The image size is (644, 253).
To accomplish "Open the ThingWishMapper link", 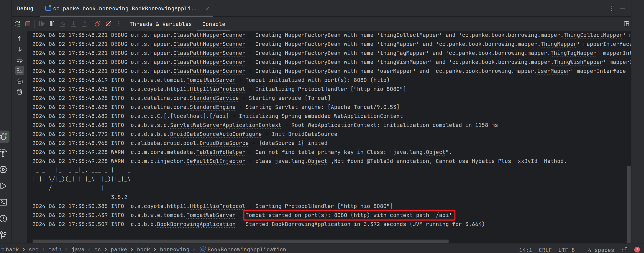I will (x=578, y=62).
